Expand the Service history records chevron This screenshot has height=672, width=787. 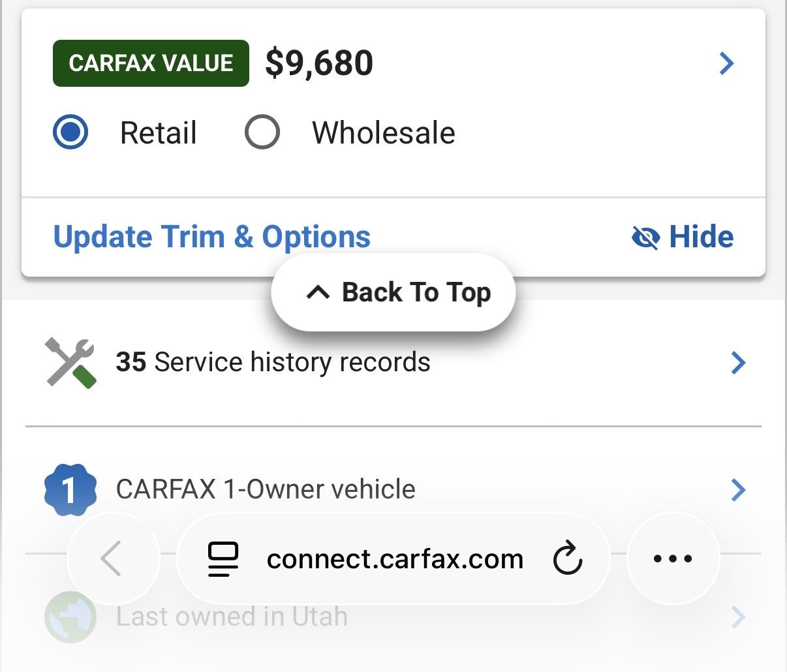click(738, 363)
